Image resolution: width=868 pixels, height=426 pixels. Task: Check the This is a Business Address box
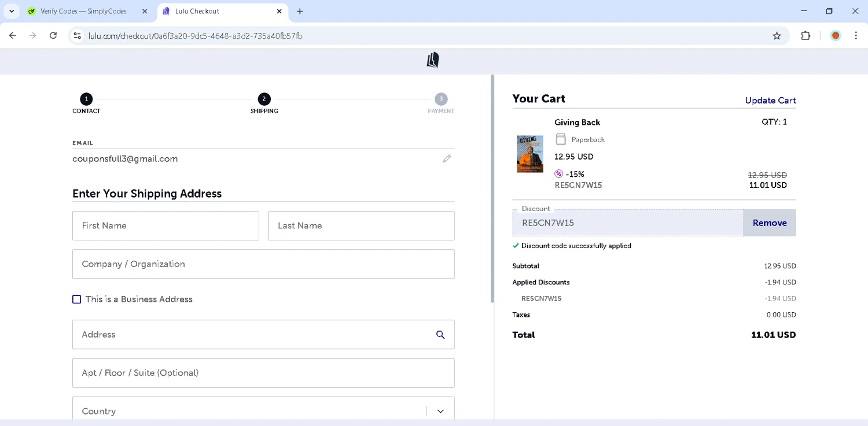77,299
